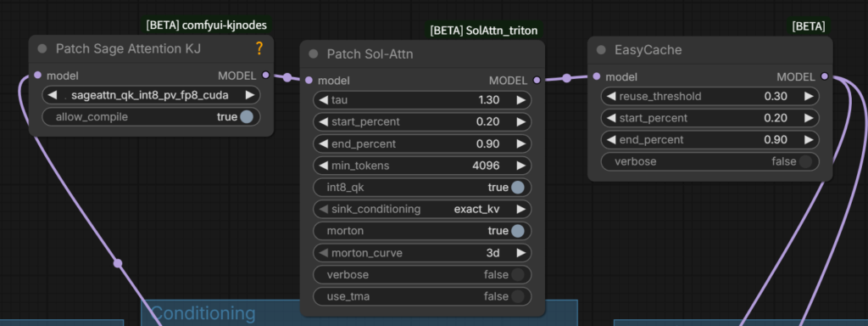Image resolution: width=868 pixels, height=326 pixels.
Task: Click model input socket on Patch Sage Attention KJ
Action: 37,76
